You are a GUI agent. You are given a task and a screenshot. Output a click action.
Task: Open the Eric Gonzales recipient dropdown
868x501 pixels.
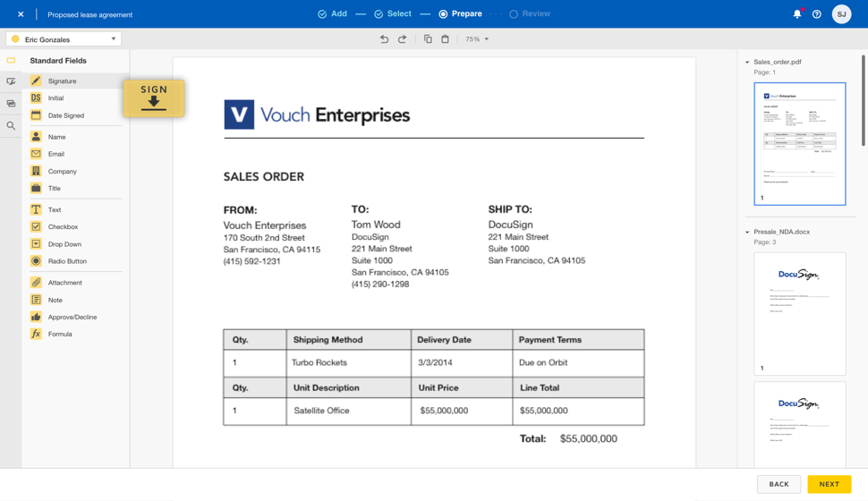(64, 39)
